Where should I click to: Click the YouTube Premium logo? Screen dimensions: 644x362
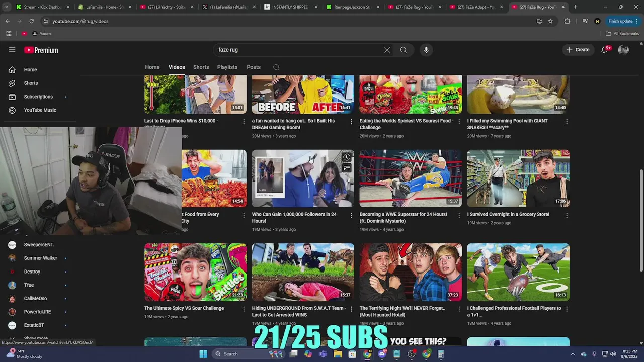click(x=41, y=50)
